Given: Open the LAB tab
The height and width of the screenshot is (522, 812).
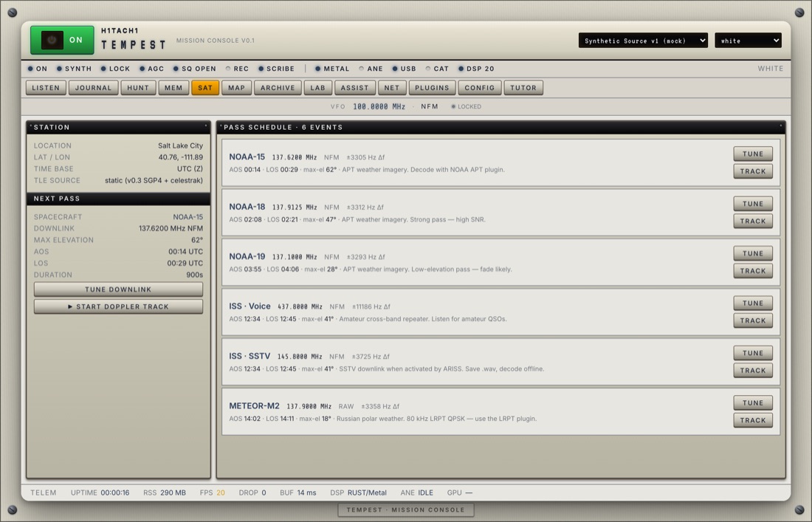Looking at the screenshot, I should click(x=318, y=88).
